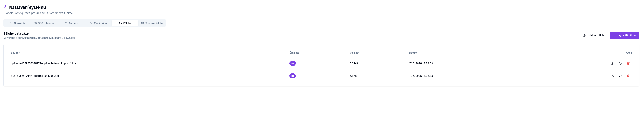Open the Systém tab

click(x=71, y=23)
